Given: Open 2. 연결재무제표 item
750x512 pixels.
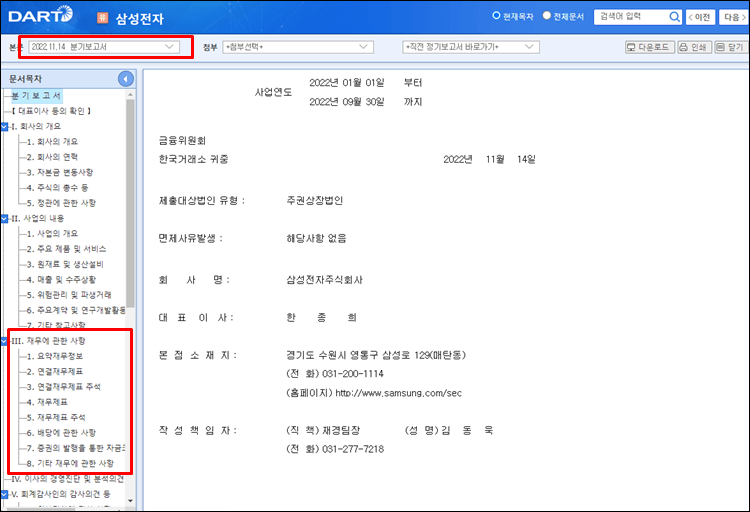Looking at the screenshot, I should pyautogui.click(x=55, y=371).
